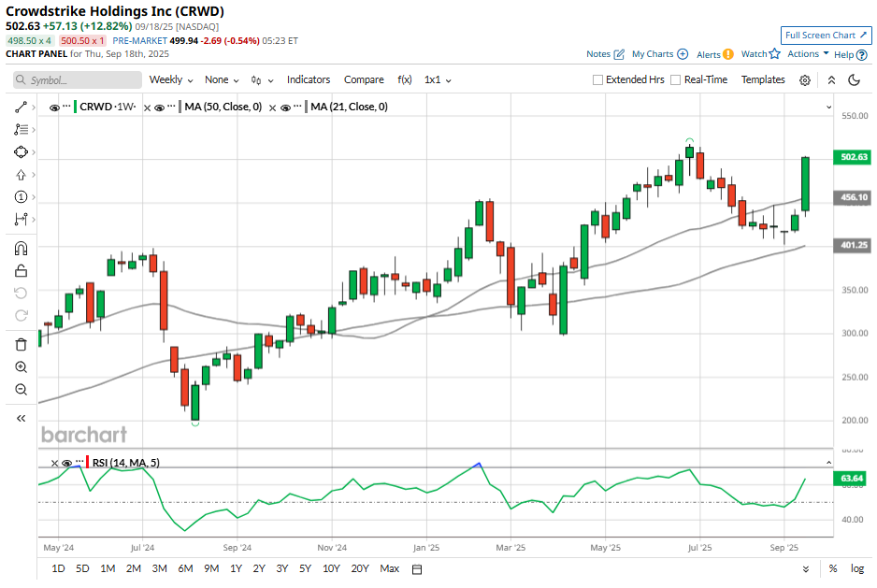
Task: Hide the MA (21, Close, 0) line
Action: pos(285,108)
